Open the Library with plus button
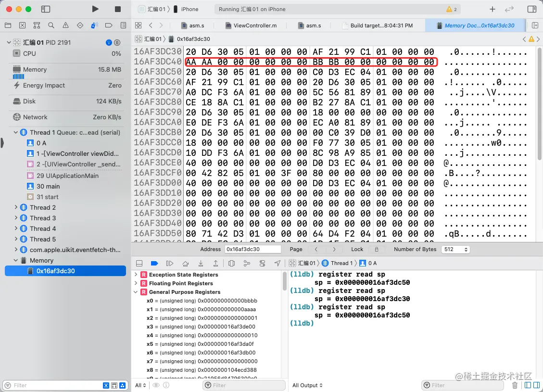This screenshot has height=392, width=543. point(492,9)
